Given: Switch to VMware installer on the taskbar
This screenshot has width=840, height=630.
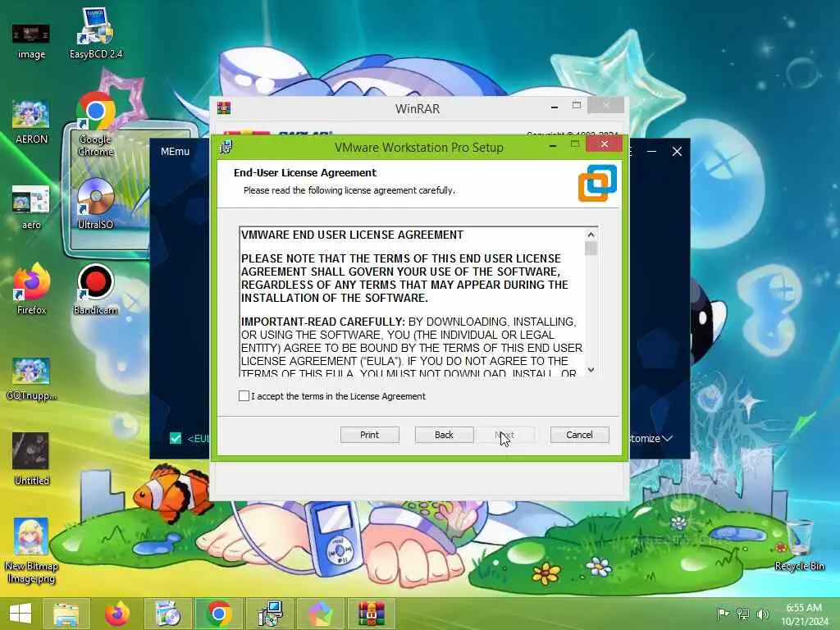Looking at the screenshot, I should [x=270, y=614].
